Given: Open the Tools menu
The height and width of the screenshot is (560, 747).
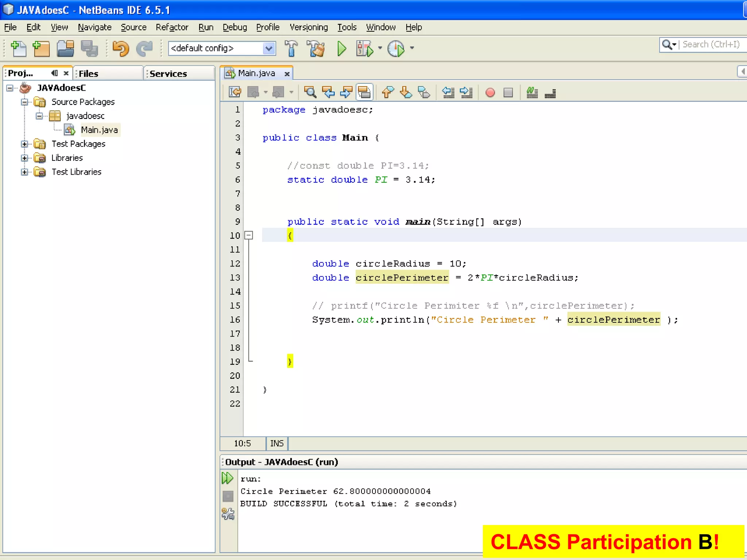Looking at the screenshot, I should pyautogui.click(x=347, y=27).
